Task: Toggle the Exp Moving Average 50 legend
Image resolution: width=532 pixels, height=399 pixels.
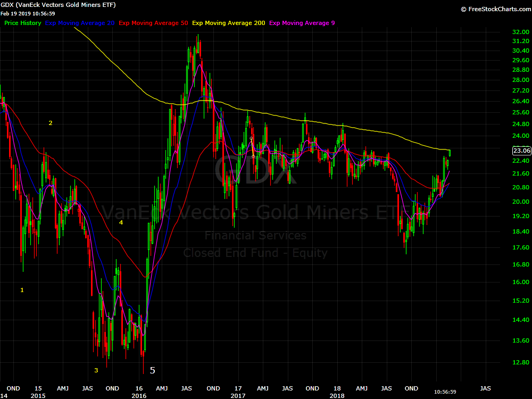Action: pos(153,23)
